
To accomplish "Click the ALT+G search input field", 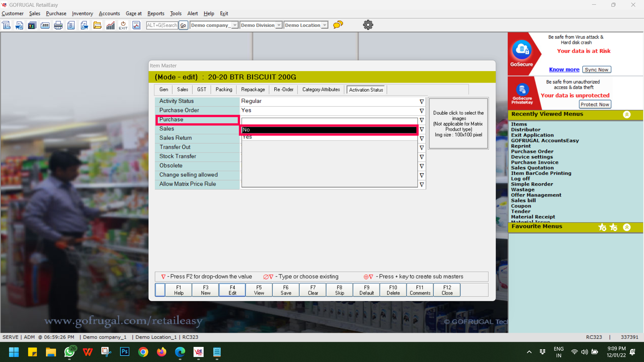I will click(x=162, y=25).
